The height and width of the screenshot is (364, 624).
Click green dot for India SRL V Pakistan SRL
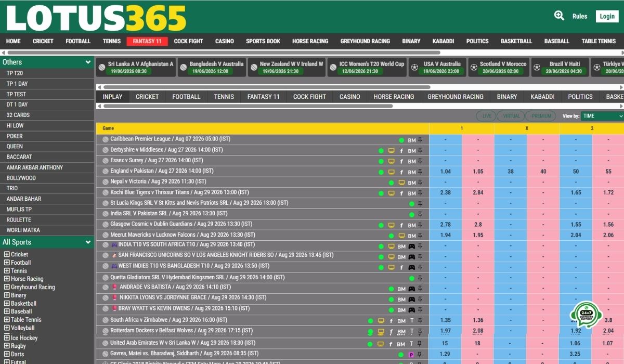point(411,214)
